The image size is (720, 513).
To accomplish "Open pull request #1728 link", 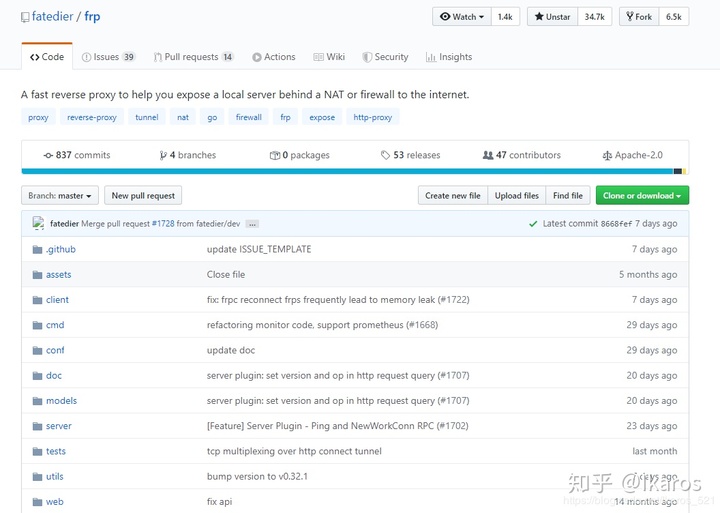I will pos(163,224).
